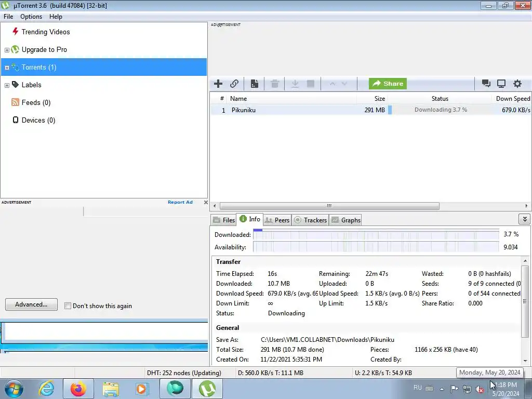Close the left advertisement with X
Viewport: 532px width, 399px height.
click(x=206, y=202)
